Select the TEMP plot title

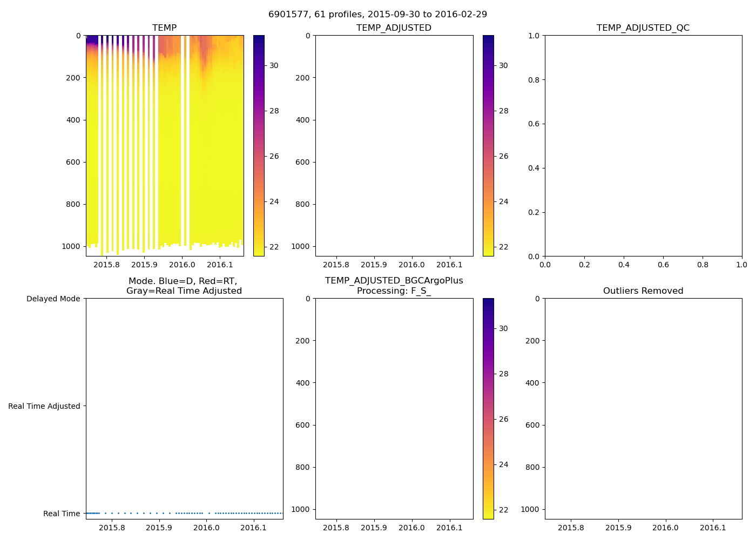tap(164, 28)
